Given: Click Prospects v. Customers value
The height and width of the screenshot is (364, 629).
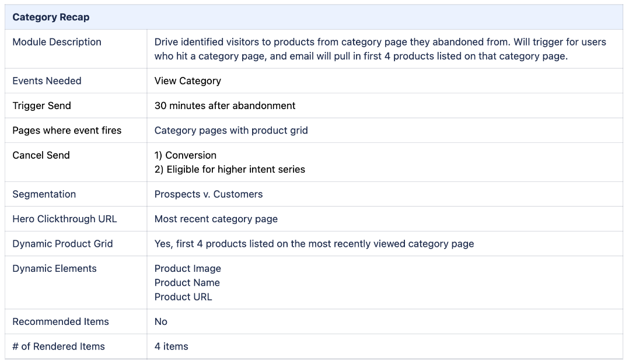Looking at the screenshot, I should tap(209, 194).
